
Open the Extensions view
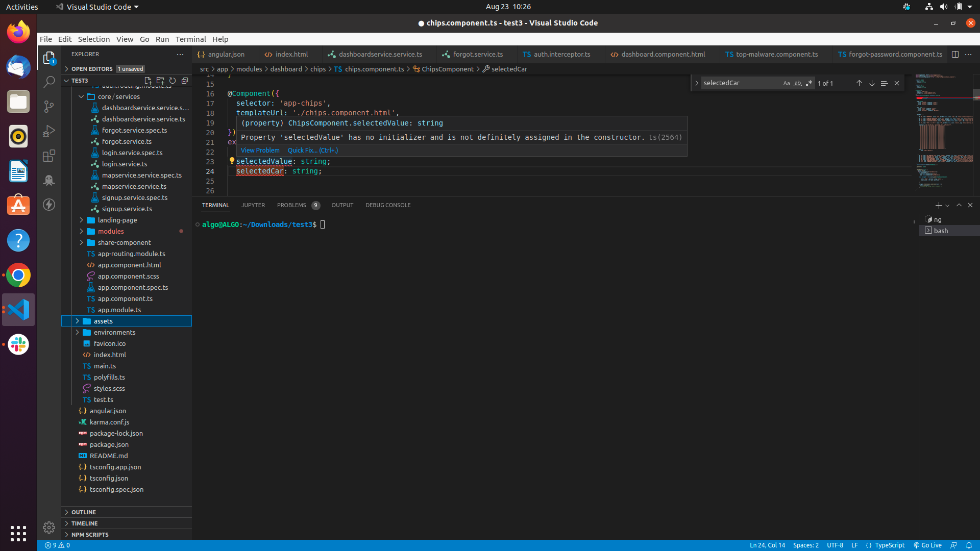click(x=49, y=156)
